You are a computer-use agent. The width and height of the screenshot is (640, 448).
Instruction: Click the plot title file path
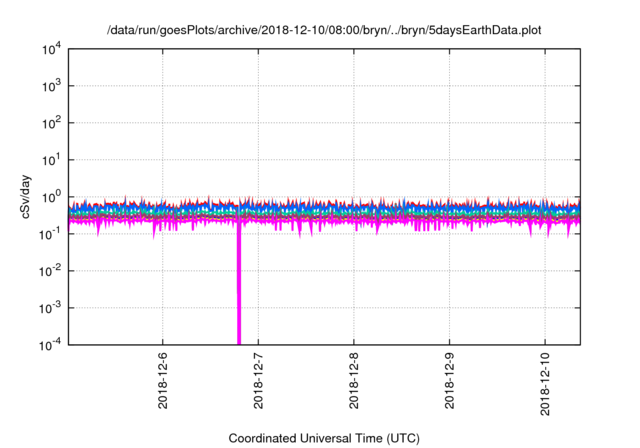(x=324, y=30)
